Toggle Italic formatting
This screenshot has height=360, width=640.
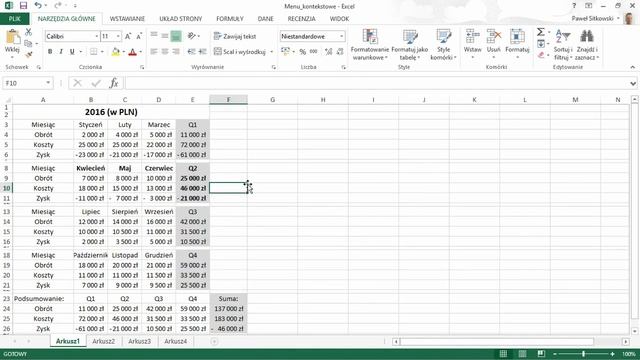click(x=61, y=52)
